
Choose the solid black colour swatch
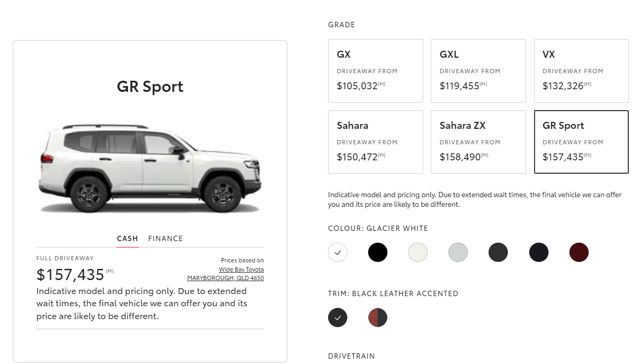(378, 252)
